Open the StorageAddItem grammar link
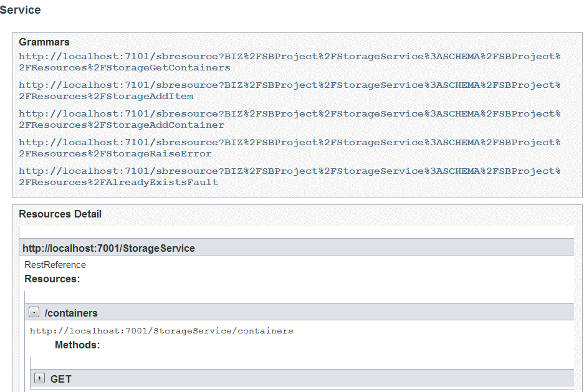Viewport: 584px width, 392px height. pyautogui.click(x=289, y=91)
